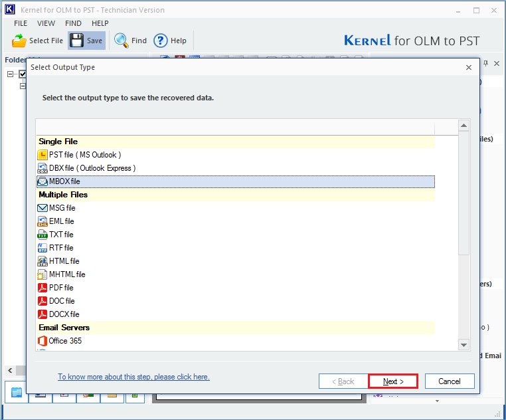Pick the DOC file icon

point(42,301)
